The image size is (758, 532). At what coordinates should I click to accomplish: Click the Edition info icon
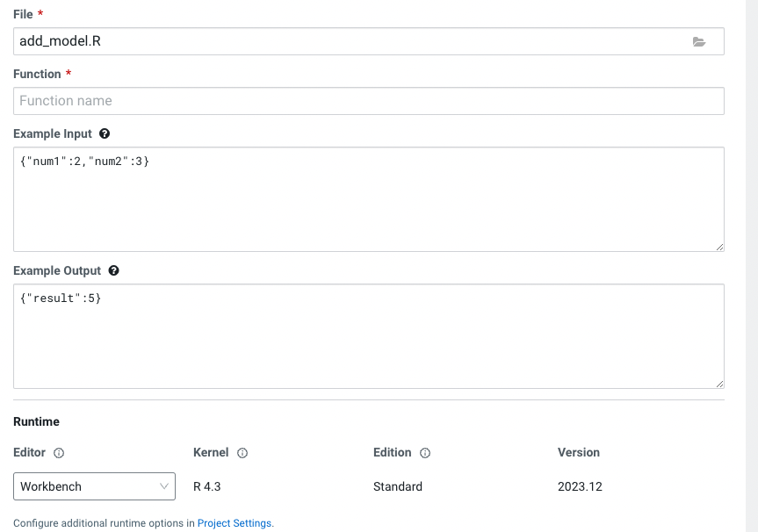[x=425, y=453]
